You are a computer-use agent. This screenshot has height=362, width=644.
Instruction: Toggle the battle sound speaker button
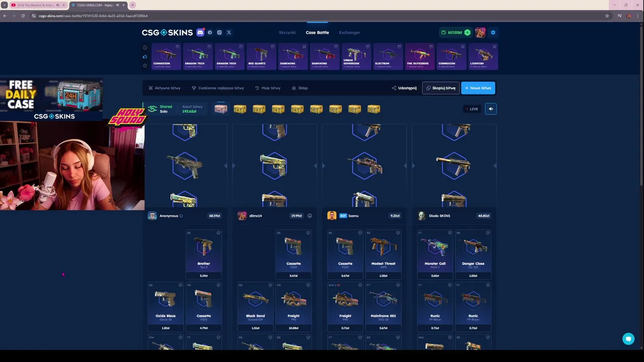click(x=491, y=109)
